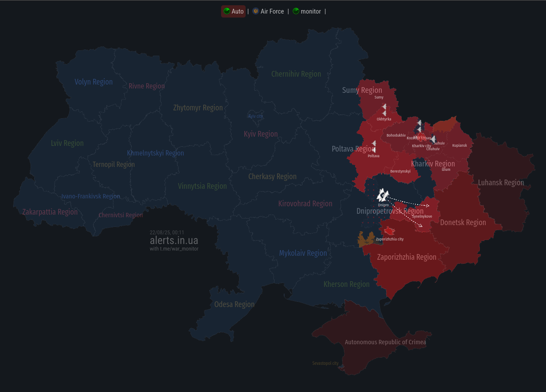Click the Dnipro city label
Image resolution: width=546 pixels, height=392 pixels.
pos(383,205)
